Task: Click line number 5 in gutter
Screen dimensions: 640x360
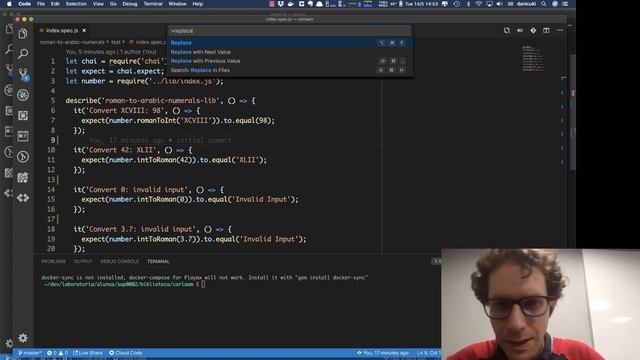Action: (x=53, y=100)
